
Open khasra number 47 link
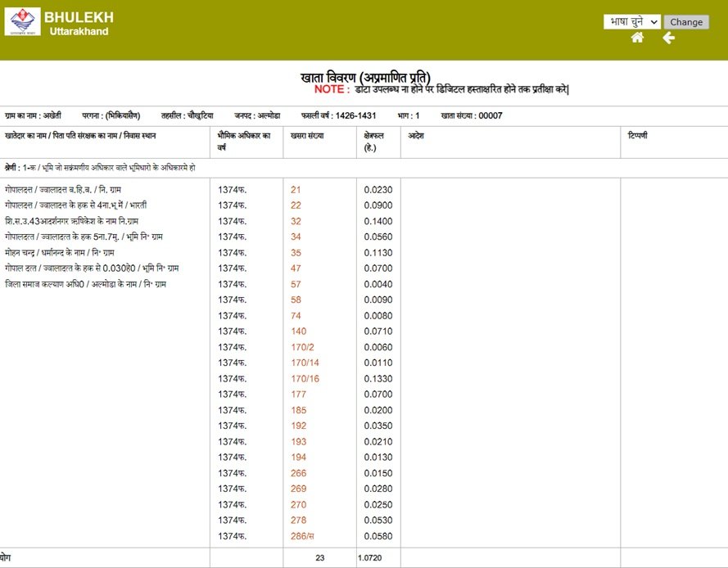[296, 268]
